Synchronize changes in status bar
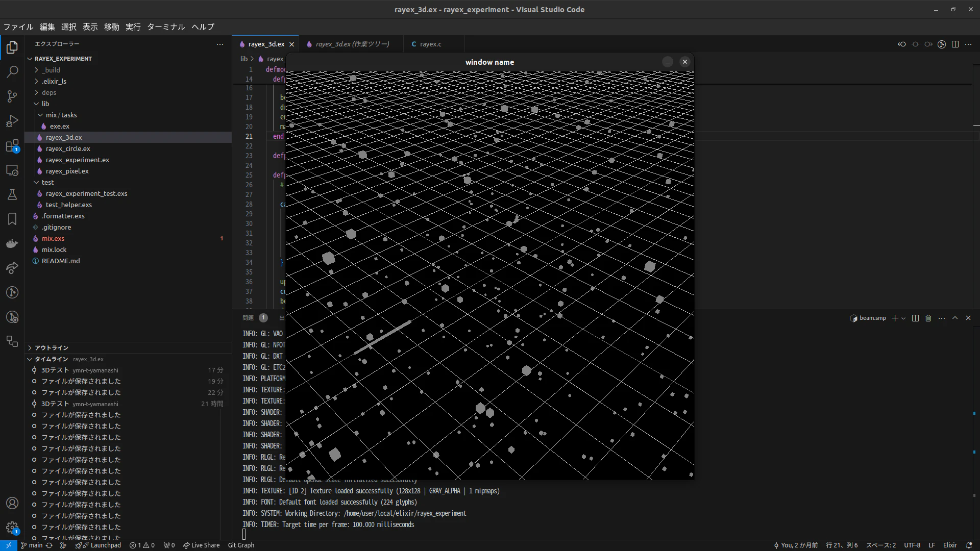This screenshot has height=551, width=980. click(49, 545)
